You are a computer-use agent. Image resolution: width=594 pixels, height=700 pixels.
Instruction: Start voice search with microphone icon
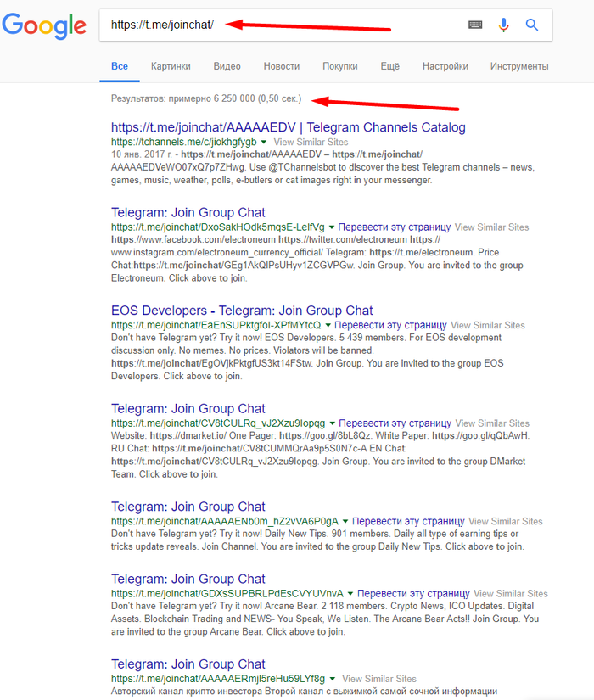tap(503, 25)
